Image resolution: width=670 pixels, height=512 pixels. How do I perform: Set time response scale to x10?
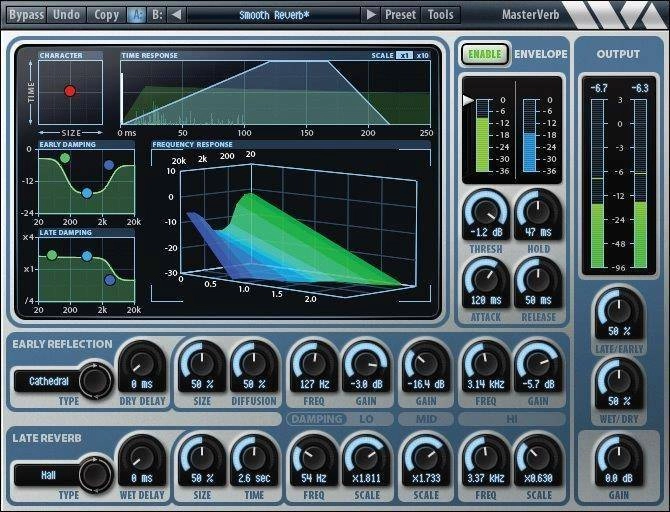(x=422, y=56)
